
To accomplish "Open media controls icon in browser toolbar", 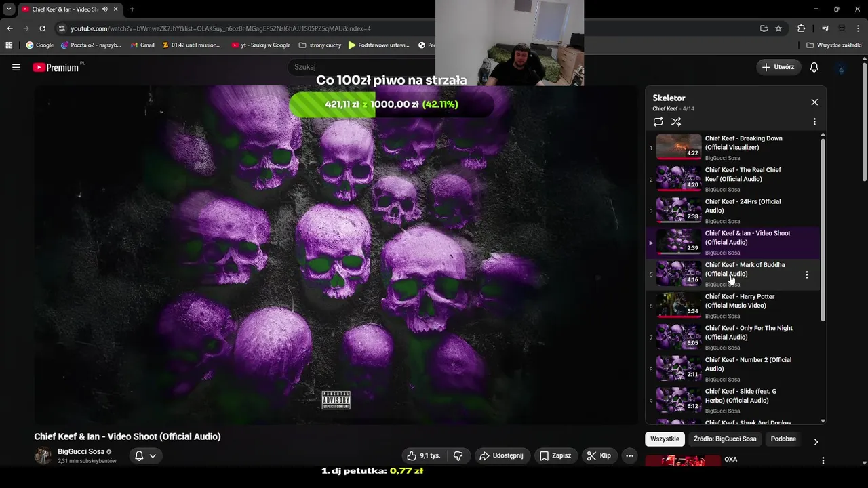I will tap(825, 28).
